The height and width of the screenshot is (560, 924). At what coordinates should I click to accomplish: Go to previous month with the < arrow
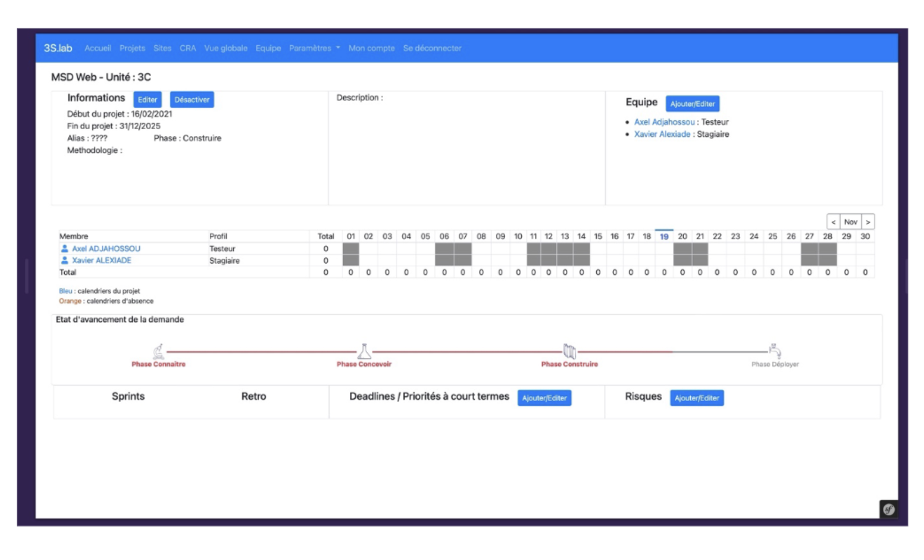coord(833,221)
